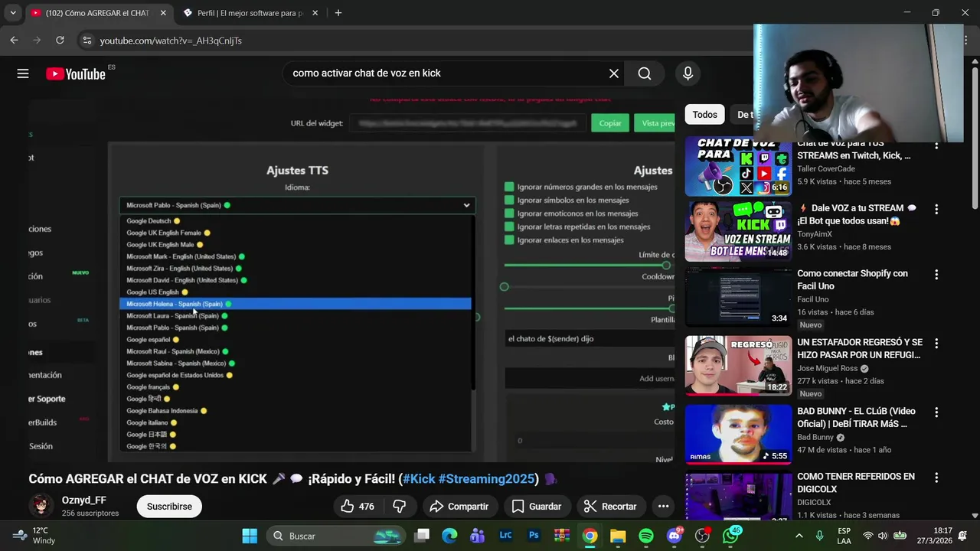Open Photoshop from the taskbar

coord(534,536)
